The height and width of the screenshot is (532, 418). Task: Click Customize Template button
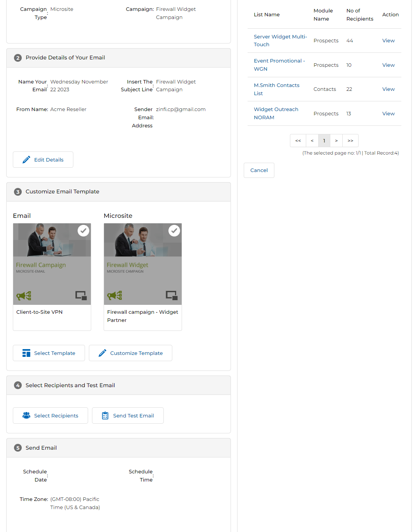pos(130,353)
